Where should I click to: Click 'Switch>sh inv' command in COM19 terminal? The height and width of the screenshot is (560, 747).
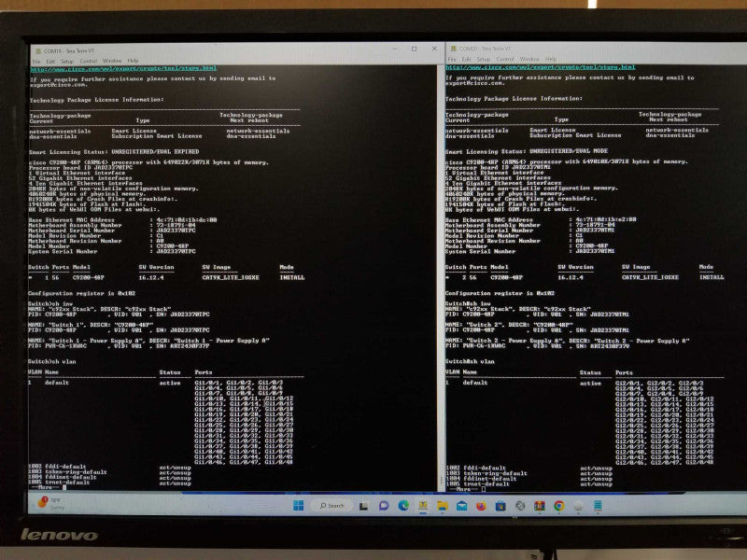pos(50,304)
